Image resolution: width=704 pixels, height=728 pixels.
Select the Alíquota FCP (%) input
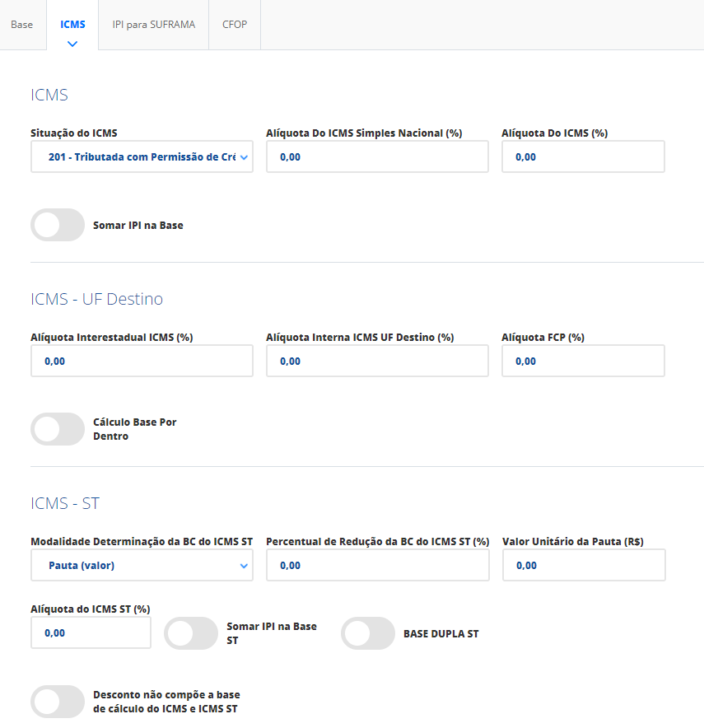[583, 361]
